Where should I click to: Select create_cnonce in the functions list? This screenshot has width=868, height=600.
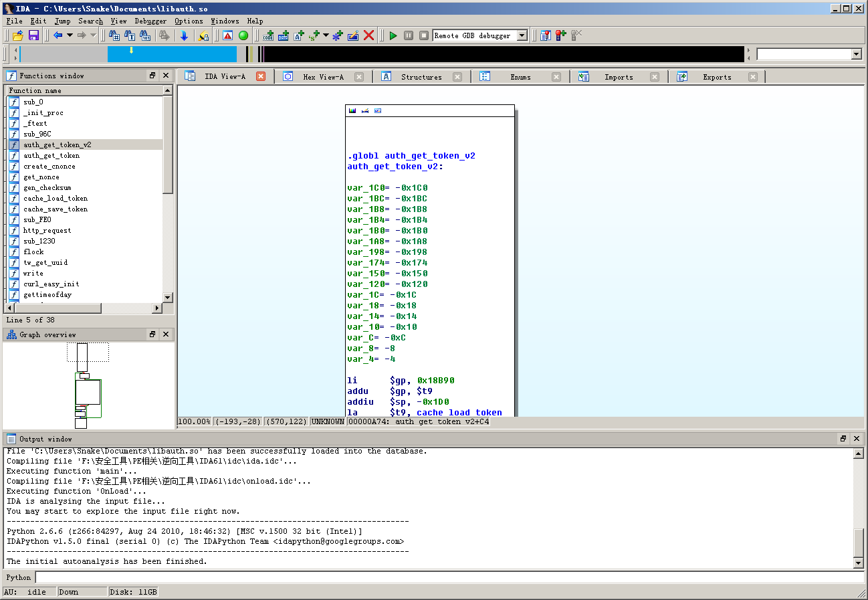(85, 166)
